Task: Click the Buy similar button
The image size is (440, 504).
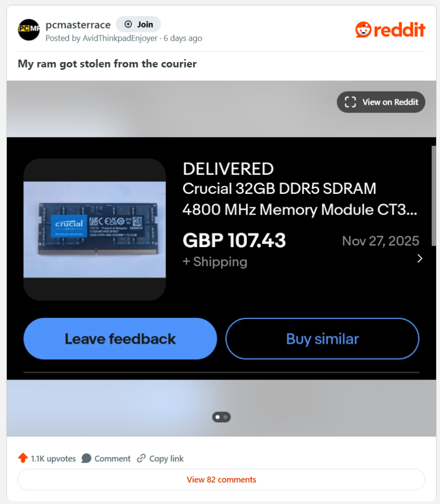Action: coord(323,339)
